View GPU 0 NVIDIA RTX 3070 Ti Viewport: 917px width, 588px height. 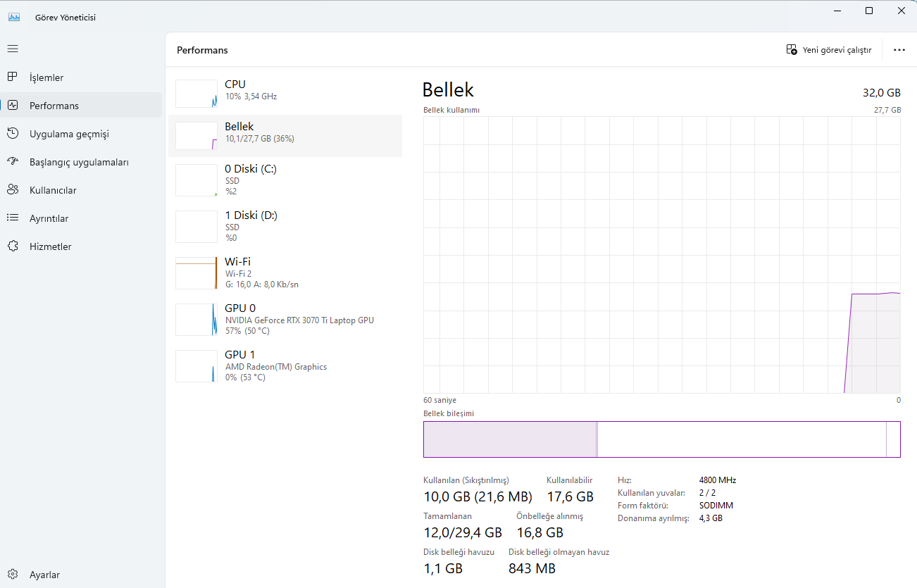click(285, 319)
